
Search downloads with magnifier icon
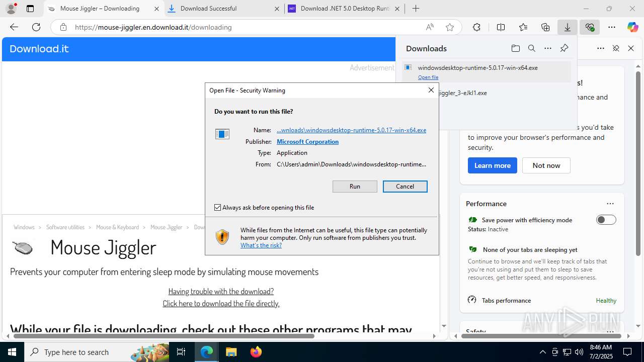532,48
